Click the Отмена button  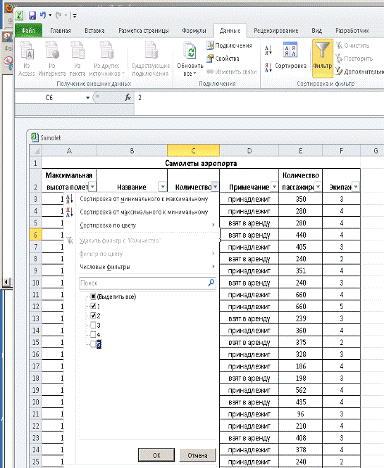tap(197, 455)
